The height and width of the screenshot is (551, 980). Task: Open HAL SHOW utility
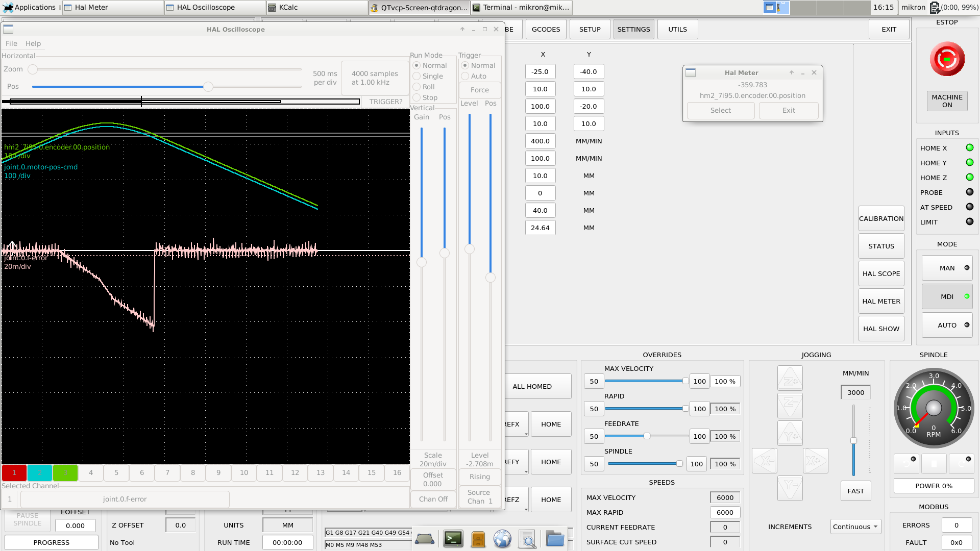click(x=881, y=329)
